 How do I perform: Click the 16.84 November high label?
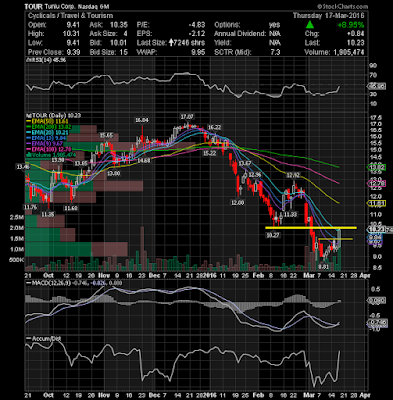pos(142,120)
